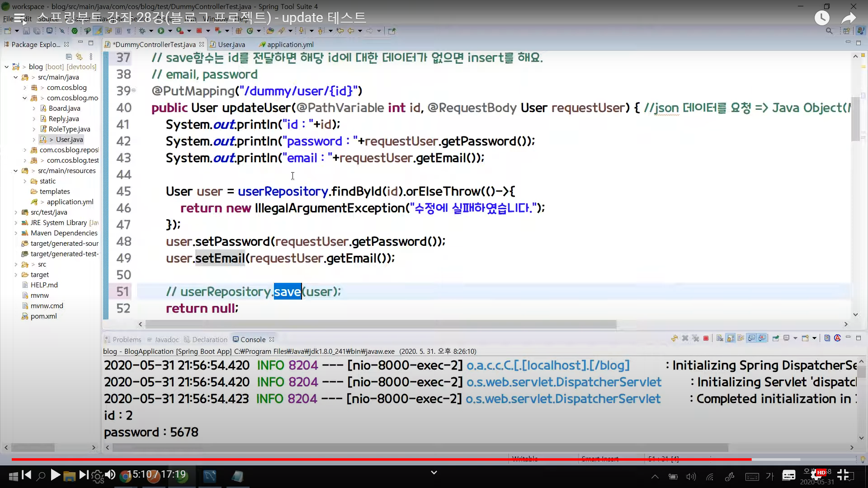Click the Last Edit Location arrow icon
Viewport: 868px width, 488px height.
click(340, 31)
